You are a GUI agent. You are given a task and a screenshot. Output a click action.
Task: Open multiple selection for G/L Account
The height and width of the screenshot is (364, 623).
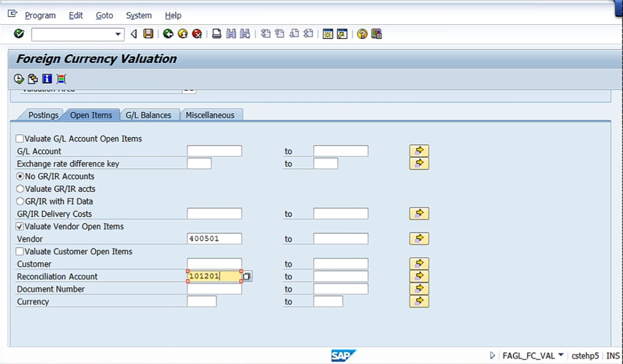point(419,151)
